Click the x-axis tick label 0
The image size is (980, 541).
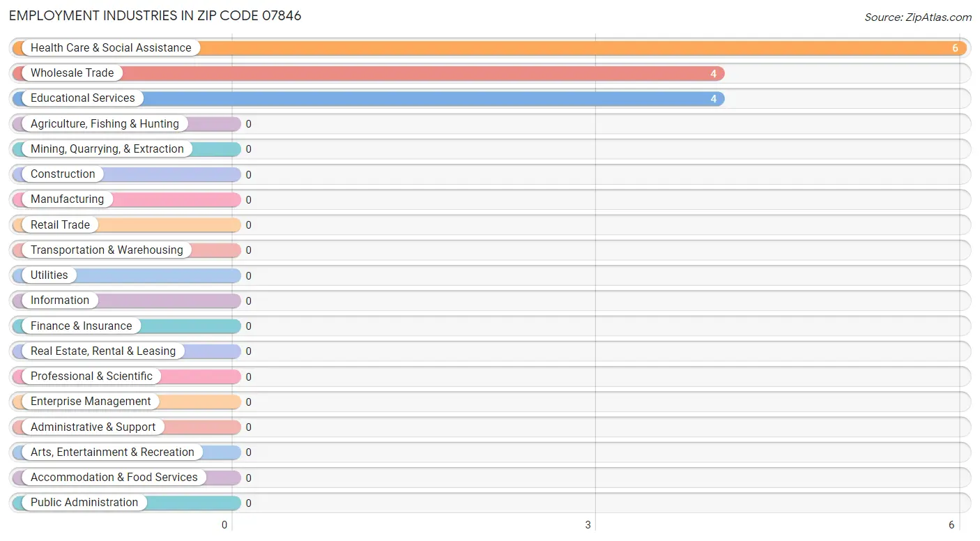tap(224, 524)
